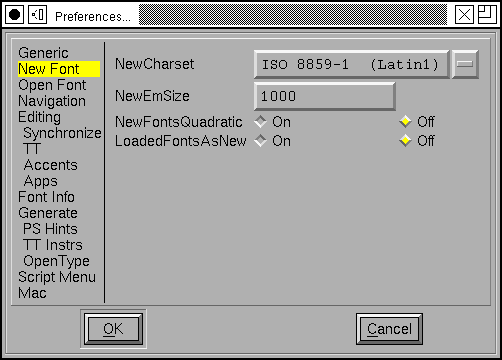
Task: Show the Script Menu preferences
Action: [x=57, y=277]
